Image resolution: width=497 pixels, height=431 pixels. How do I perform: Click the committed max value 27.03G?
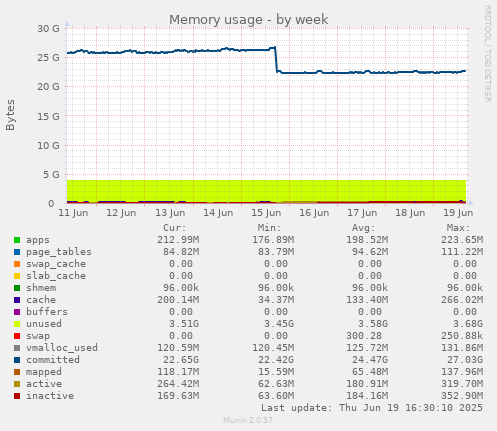[465, 360]
